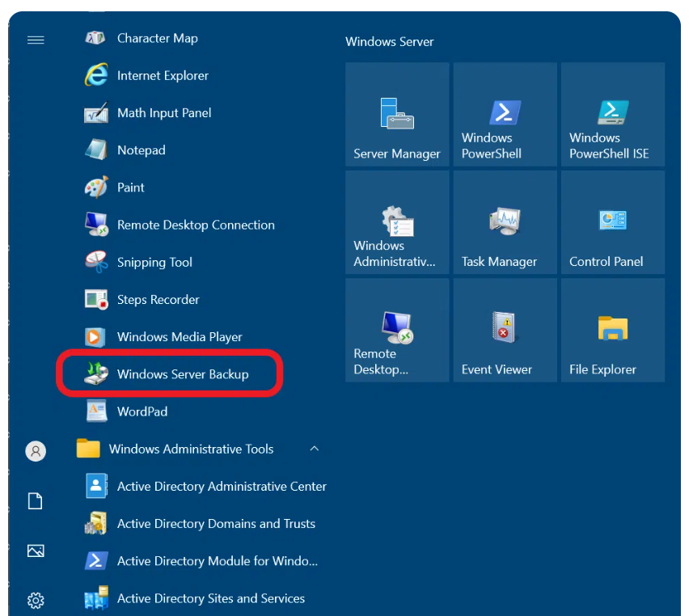Image resolution: width=693 pixels, height=616 pixels.
Task: Open the Settings gear in sidebar
Action: point(36,600)
